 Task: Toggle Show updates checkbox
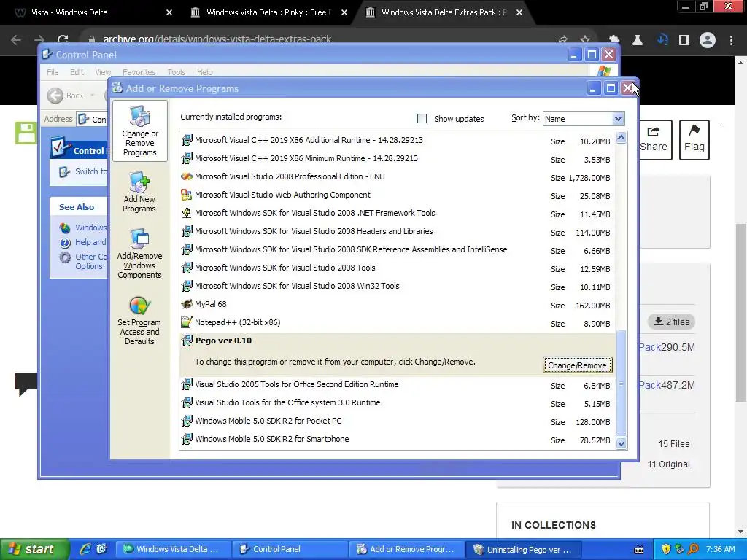click(422, 119)
